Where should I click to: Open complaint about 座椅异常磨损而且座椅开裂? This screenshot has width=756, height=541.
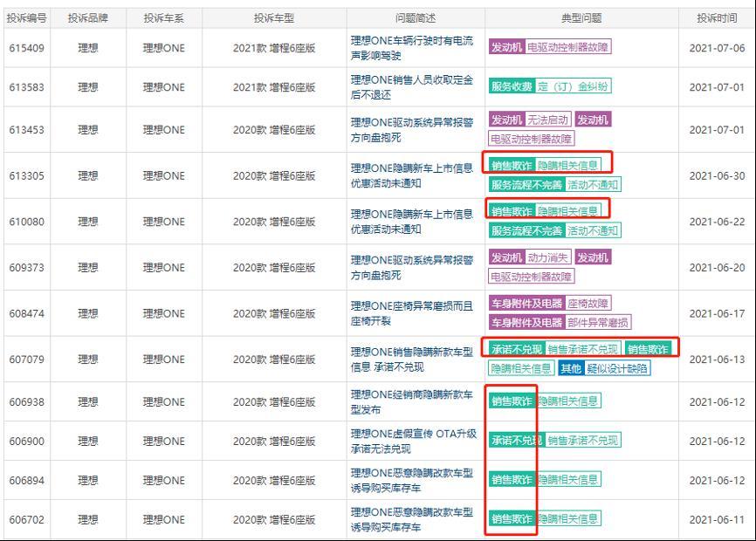(412, 313)
